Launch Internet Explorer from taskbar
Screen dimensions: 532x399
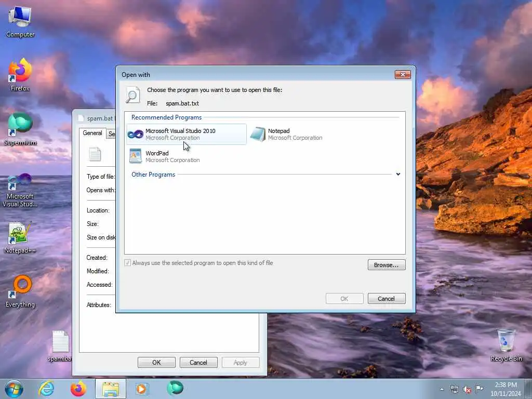pos(46,389)
